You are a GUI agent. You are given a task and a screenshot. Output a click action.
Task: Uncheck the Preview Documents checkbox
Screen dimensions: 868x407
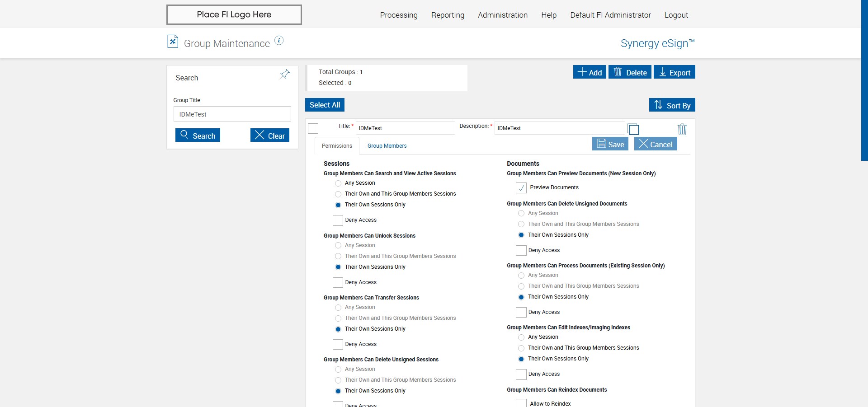click(x=521, y=187)
